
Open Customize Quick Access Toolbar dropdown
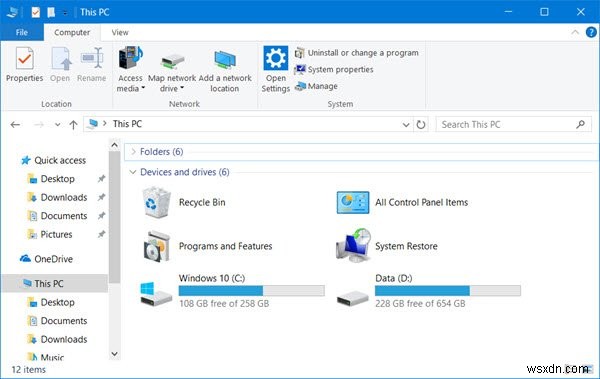coord(65,13)
